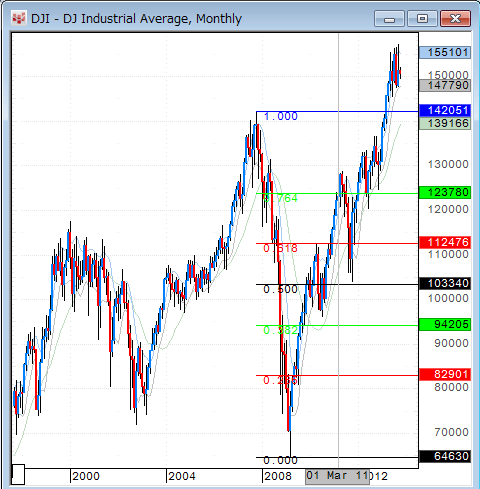Screen dimensions: 480x489
Task: Click the 01 Mar 11 cursor date label
Action: click(x=337, y=476)
